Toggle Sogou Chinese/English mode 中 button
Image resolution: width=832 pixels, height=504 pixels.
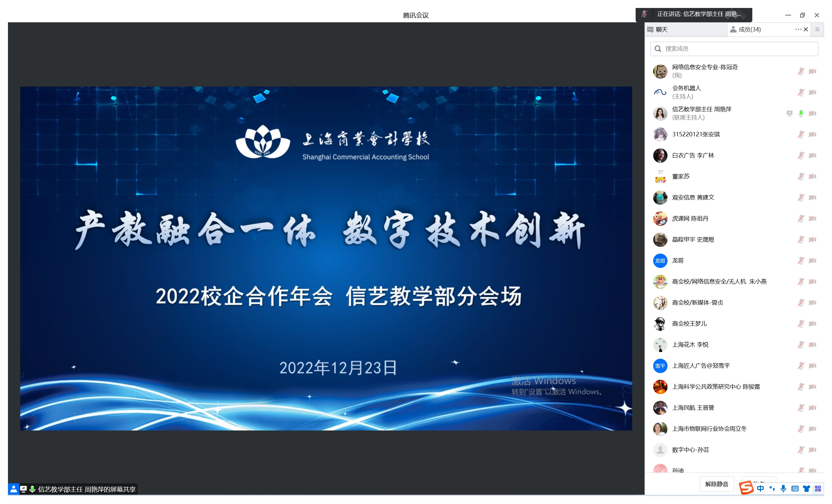pos(760,488)
